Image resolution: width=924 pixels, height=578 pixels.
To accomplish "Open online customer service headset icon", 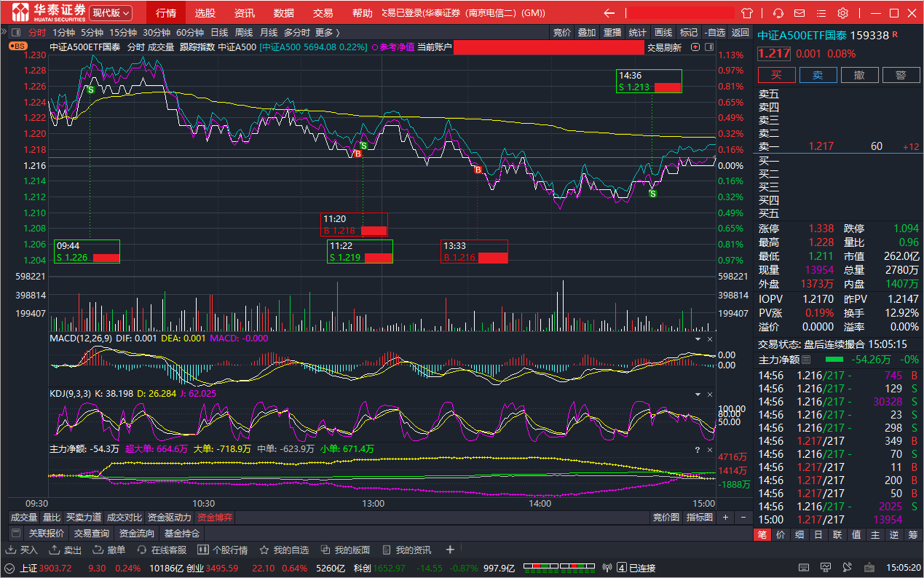I will pyautogui.click(x=778, y=13).
